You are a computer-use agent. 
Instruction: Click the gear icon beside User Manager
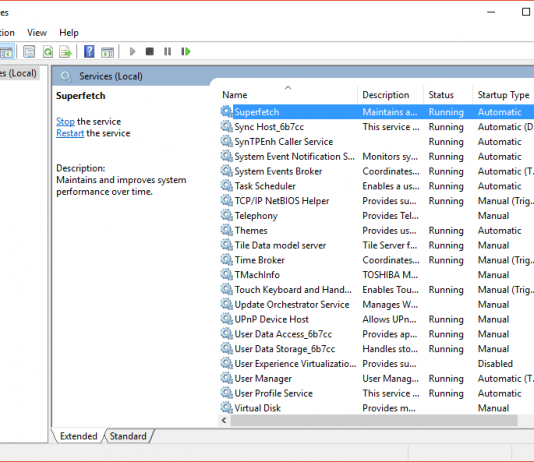point(226,378)
